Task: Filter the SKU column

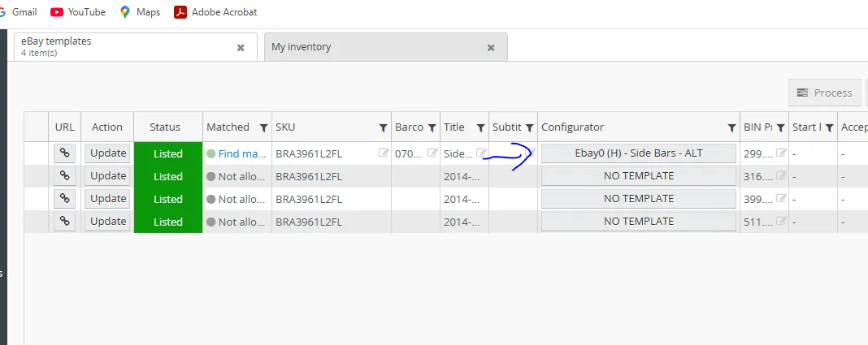Action: [x=383, y=127]
